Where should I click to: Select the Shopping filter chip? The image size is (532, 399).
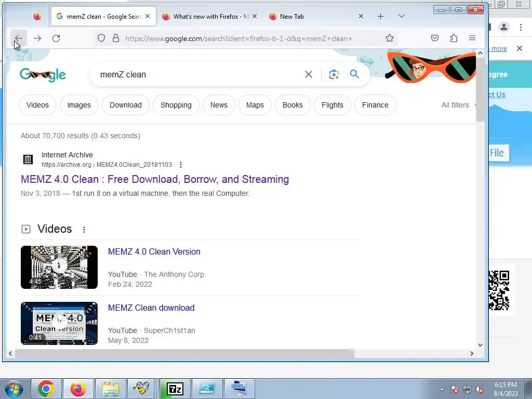pos(176,105)
